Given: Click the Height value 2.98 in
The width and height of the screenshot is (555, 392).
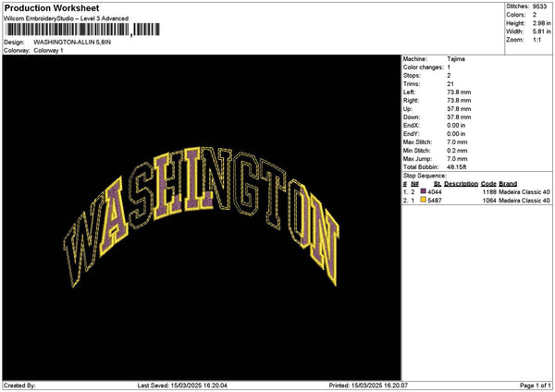Looking at the screenshot, I should point(541,23).
